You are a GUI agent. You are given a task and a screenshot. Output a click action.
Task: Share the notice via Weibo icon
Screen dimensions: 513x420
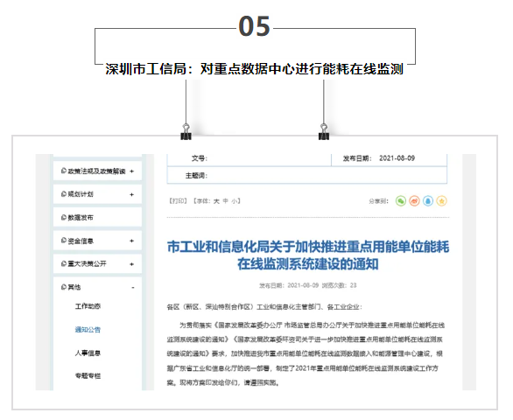[x=414, y=201]
